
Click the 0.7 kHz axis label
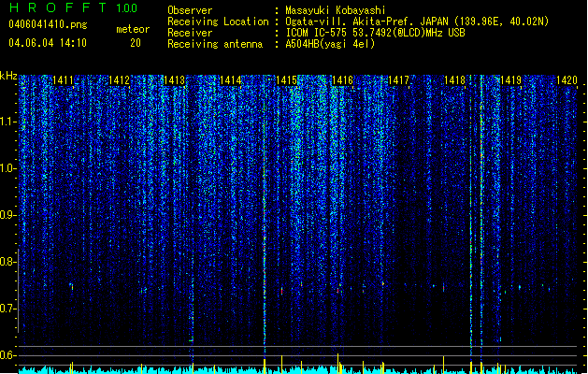[7, 309]
